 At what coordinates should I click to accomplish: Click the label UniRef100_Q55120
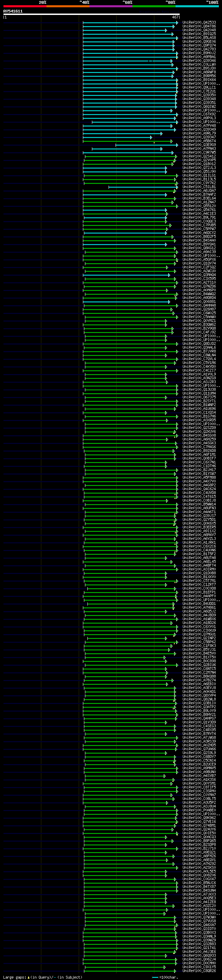(199, 206)
